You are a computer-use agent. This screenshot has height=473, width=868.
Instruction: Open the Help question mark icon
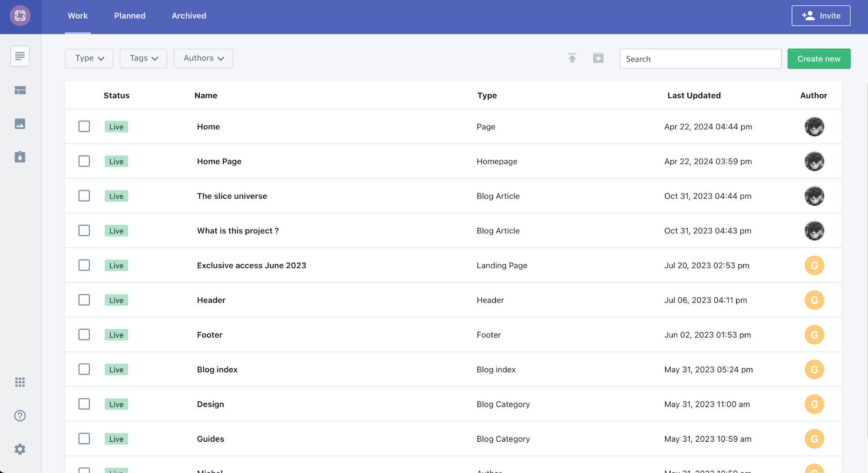(20, 416)
